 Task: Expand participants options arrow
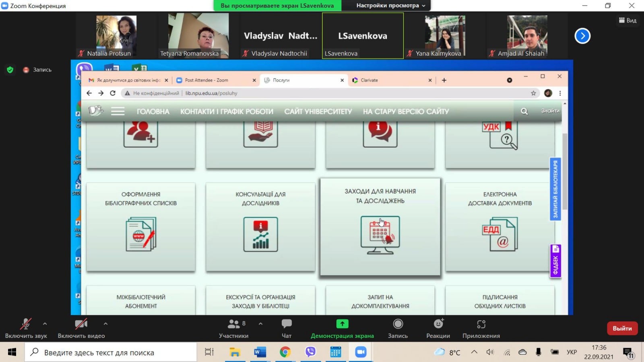[x=260, y=323]
